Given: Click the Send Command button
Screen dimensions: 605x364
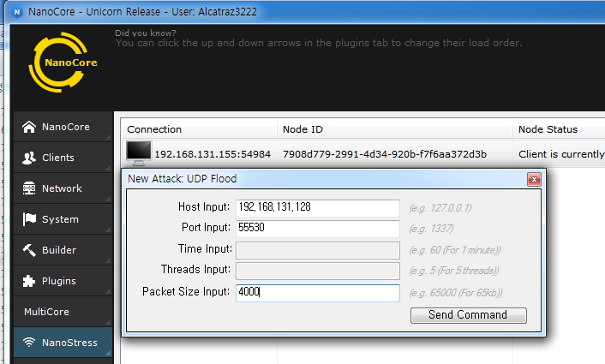Looking at the screenshot, I should click(469, 315).
